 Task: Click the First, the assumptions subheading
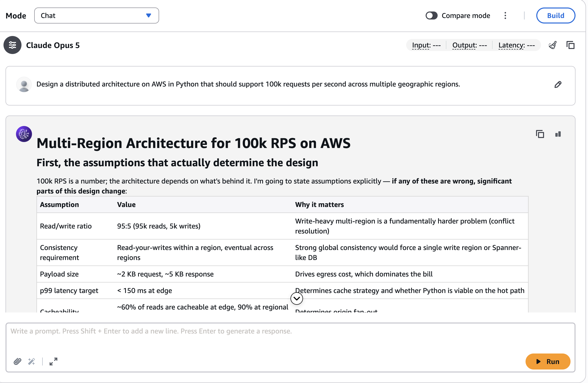pos(177,162)
